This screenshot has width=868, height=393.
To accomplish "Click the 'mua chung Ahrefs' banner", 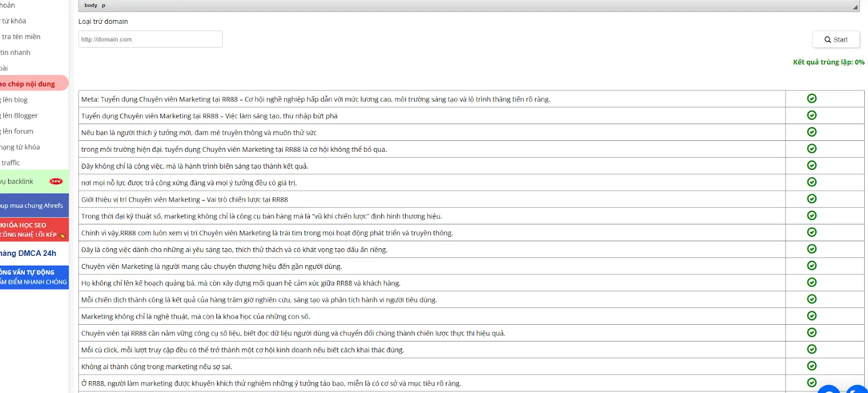I will [x=33, y=206].
